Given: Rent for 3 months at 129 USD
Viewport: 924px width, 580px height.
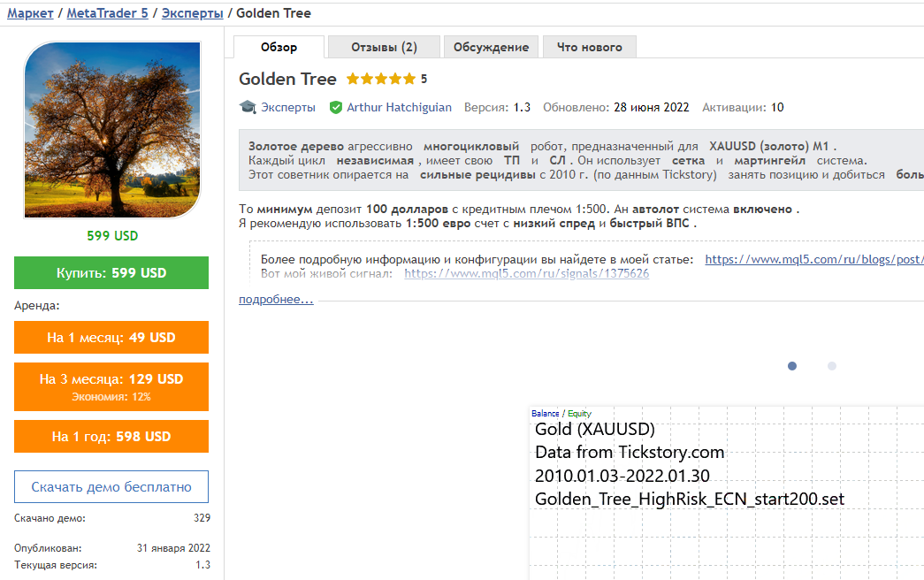Looking at the screenshot, I should (111, 386).
